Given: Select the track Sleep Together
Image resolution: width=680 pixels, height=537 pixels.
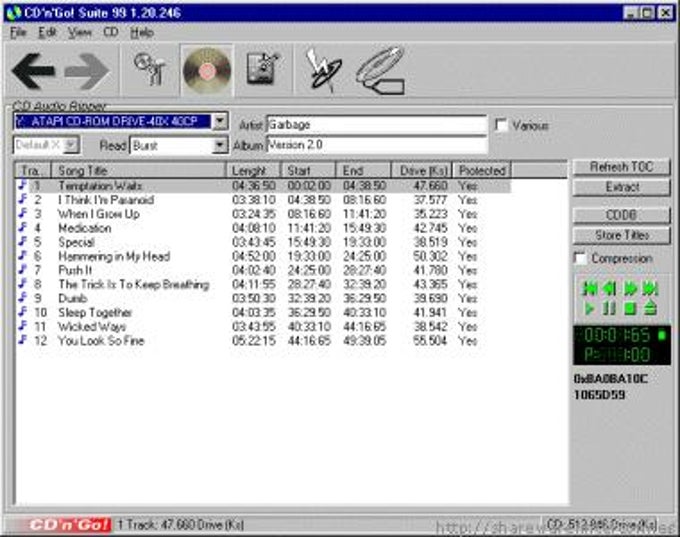Looking at the screenshot, I should coord(95,312).
